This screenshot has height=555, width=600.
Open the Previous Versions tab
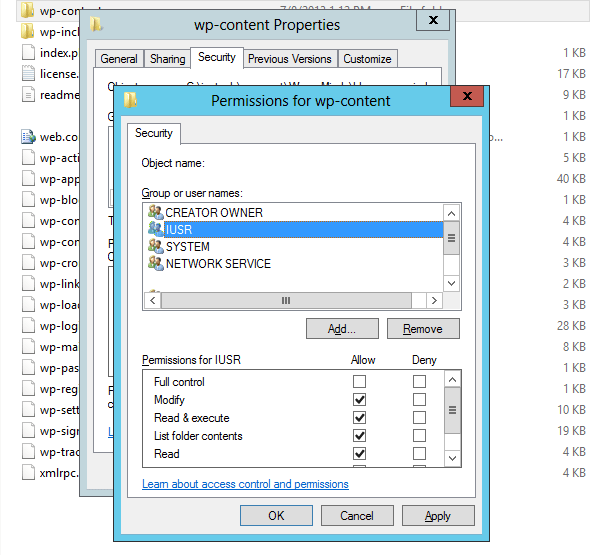tap(290, 59)
